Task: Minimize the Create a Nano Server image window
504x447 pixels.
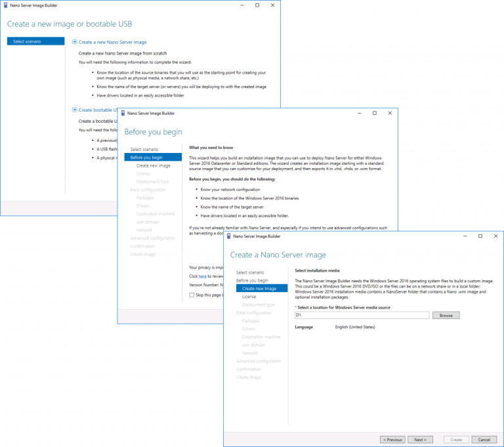Action: 465,236
